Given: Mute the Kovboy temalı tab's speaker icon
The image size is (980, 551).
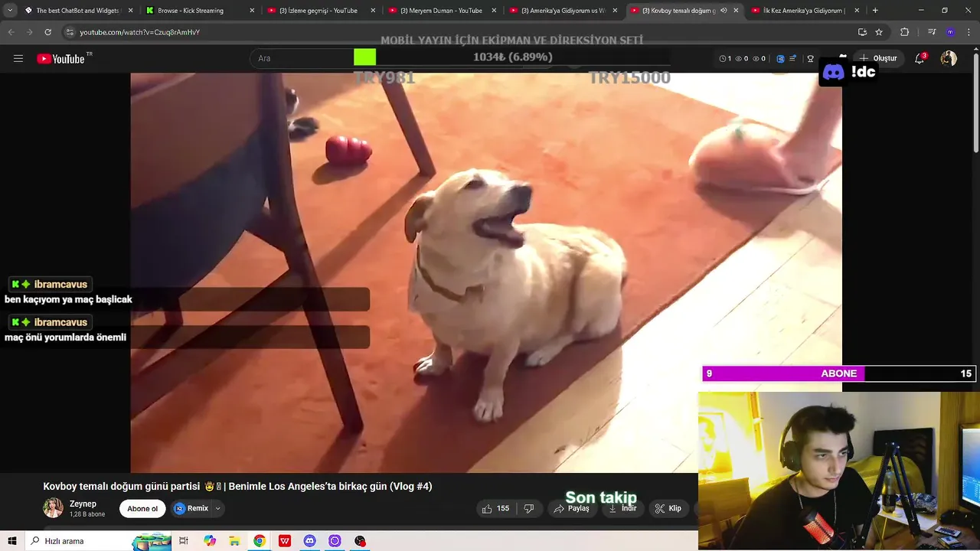Looking at the screenshot, I should 724,11.
